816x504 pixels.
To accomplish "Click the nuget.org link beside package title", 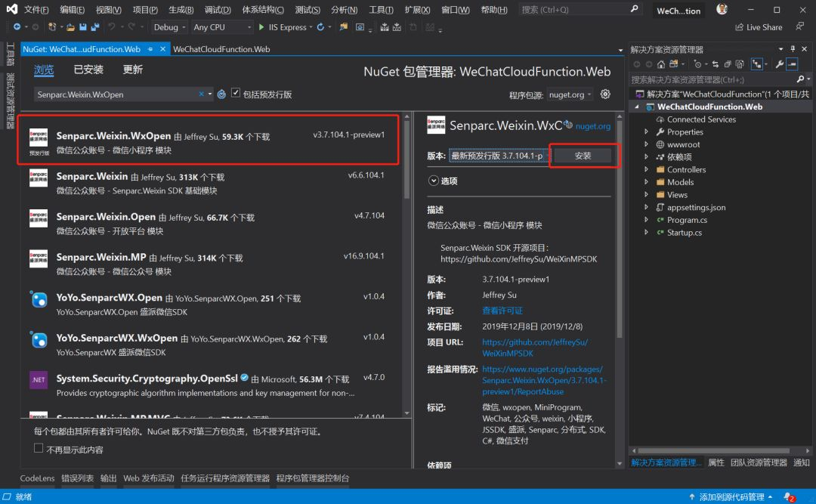I will pos(593,126).
